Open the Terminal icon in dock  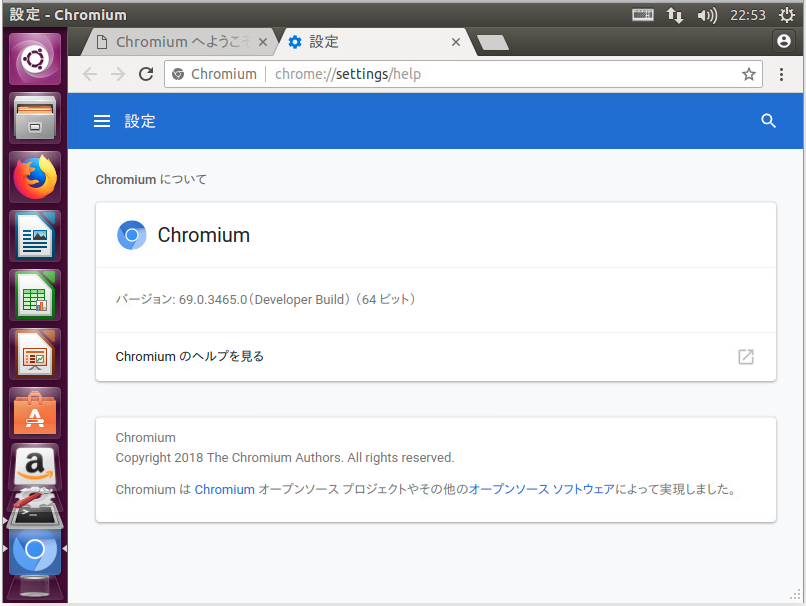click(35, 516)
